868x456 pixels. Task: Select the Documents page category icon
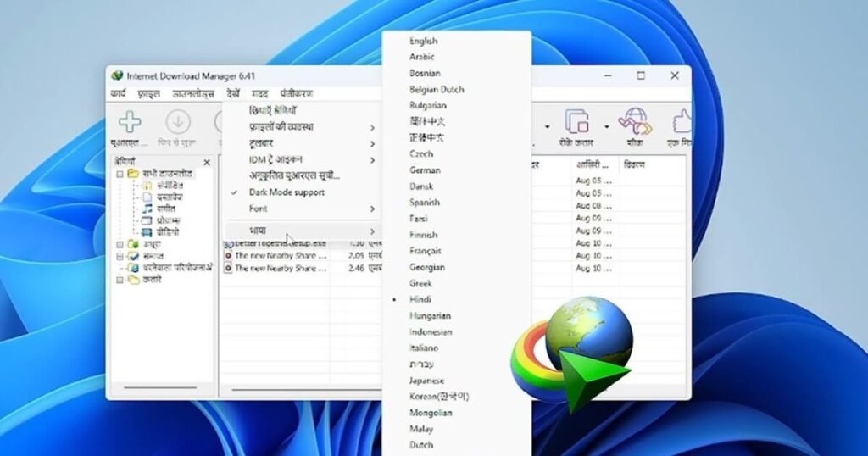[147, 197]
